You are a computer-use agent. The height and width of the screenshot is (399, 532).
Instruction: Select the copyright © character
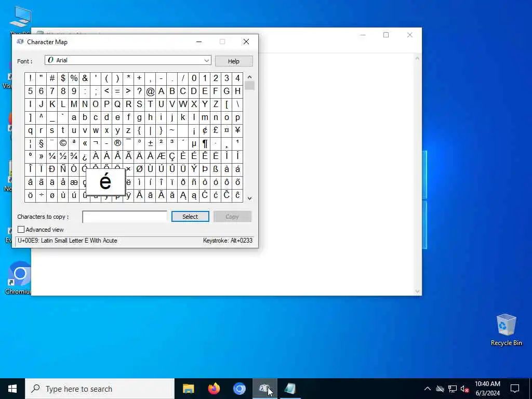(x=63, y=143)
